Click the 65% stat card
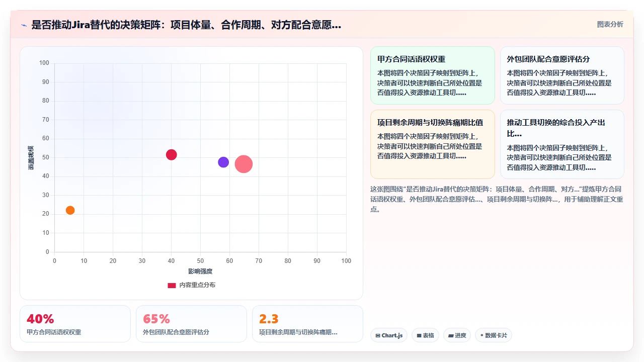The image size is (644, 362). (x=191, y=324)
